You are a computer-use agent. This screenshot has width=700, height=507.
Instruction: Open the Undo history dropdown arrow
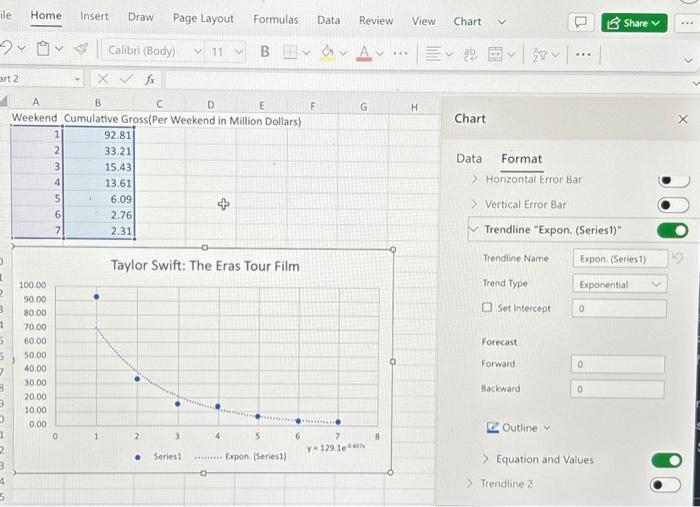click(21, 47)
